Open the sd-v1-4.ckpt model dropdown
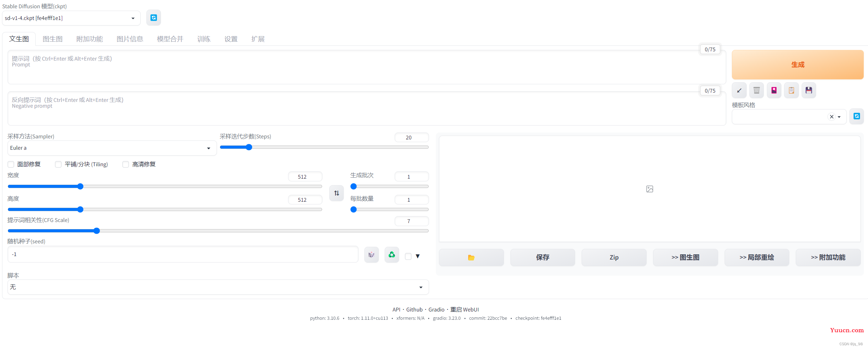The width and height of the screenshot is (868, 349). point(71,18)
